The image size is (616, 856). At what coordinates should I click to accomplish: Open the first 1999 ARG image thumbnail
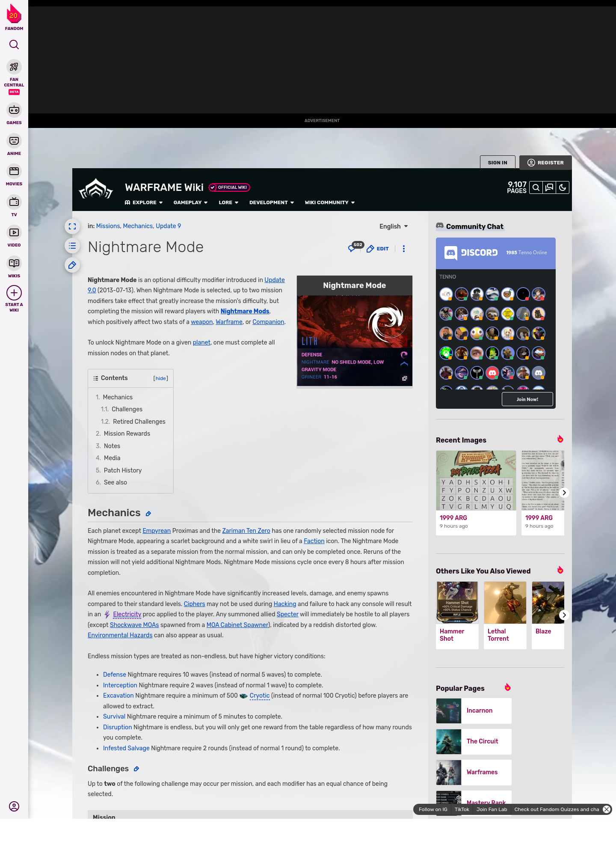[x=476, y=480]
